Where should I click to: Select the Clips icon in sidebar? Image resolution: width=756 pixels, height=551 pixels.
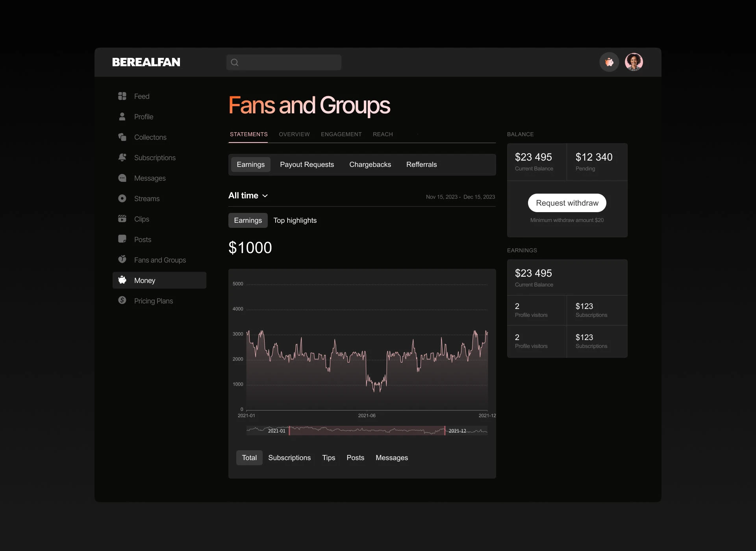point(122,219)
